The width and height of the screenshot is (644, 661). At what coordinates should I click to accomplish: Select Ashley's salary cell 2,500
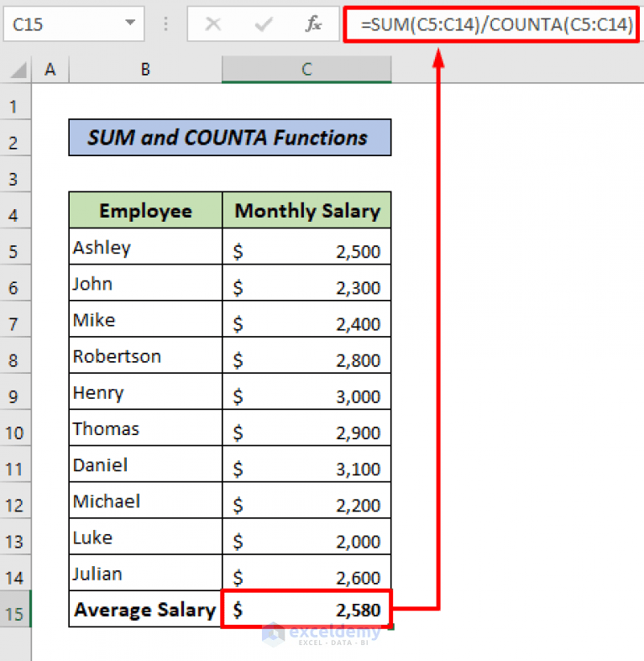(x=306, y=247)
